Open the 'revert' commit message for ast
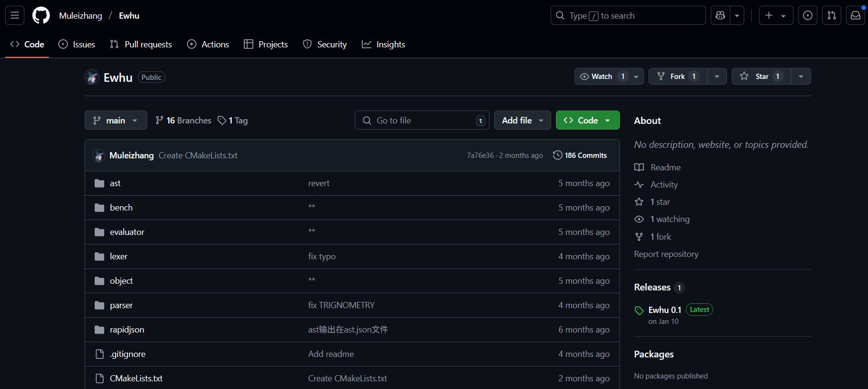Viewport: 868px width, 389px height. pos(319,183)
